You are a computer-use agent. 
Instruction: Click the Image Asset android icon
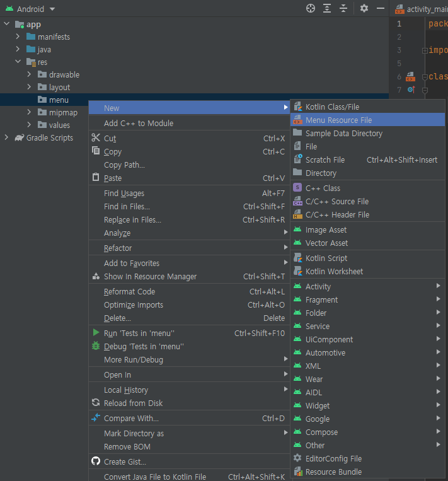tap(297, 229)
